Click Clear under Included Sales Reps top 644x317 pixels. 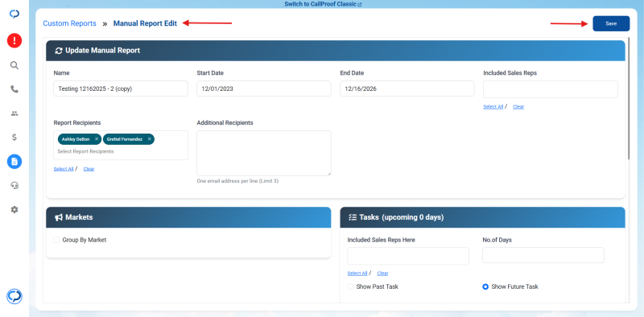[x=518, y=107]
